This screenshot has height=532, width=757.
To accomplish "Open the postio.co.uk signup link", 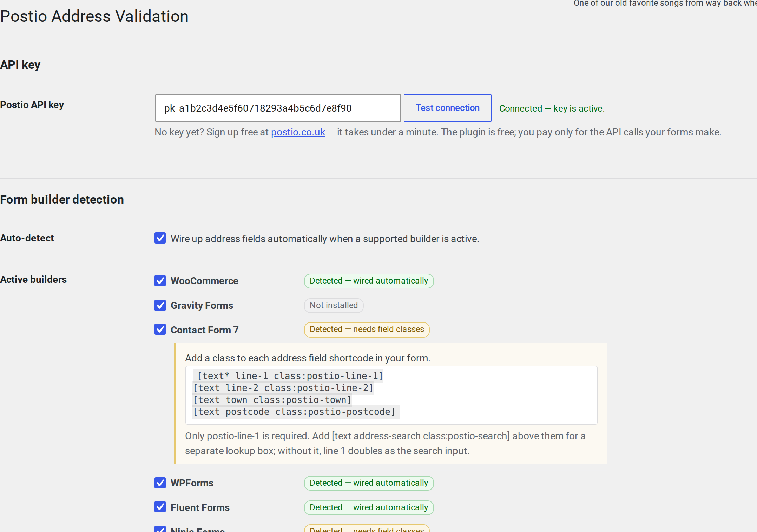I will 298,132.
